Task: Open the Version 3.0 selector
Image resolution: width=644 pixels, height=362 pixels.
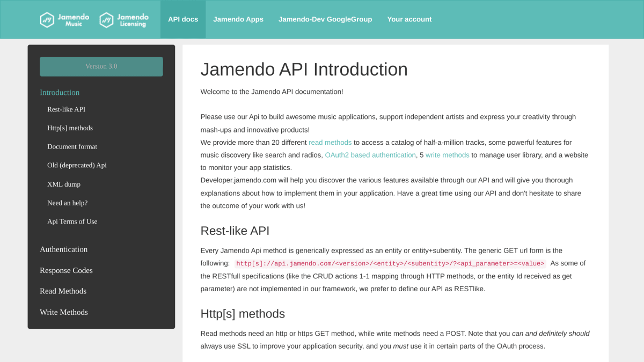Action: [101, 67]
